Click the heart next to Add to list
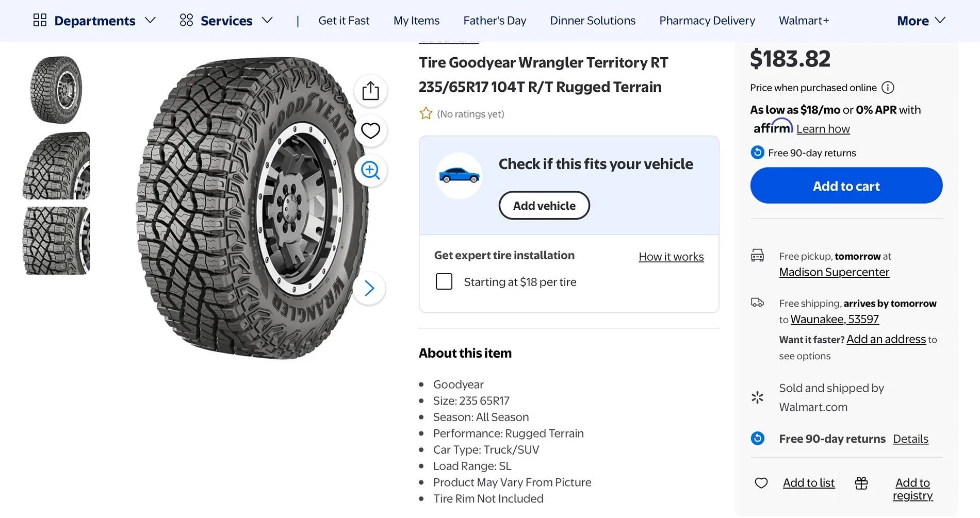 [761, 483]
